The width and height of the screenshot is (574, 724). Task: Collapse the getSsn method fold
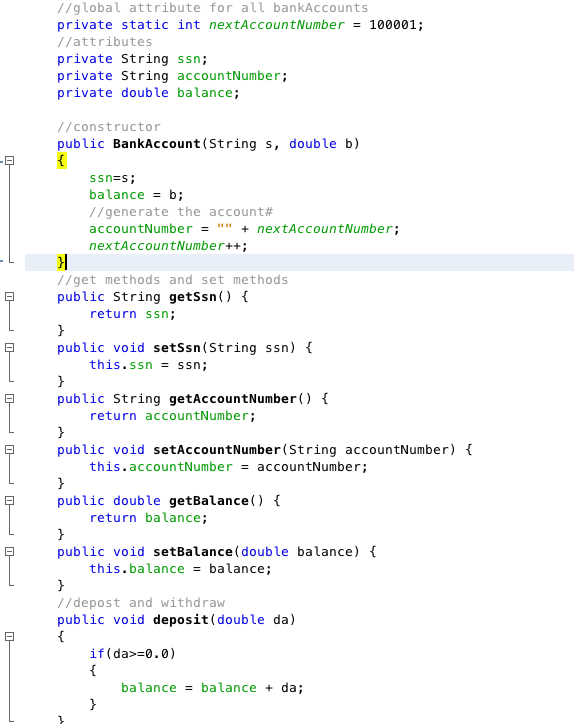[x=9, y=297]
